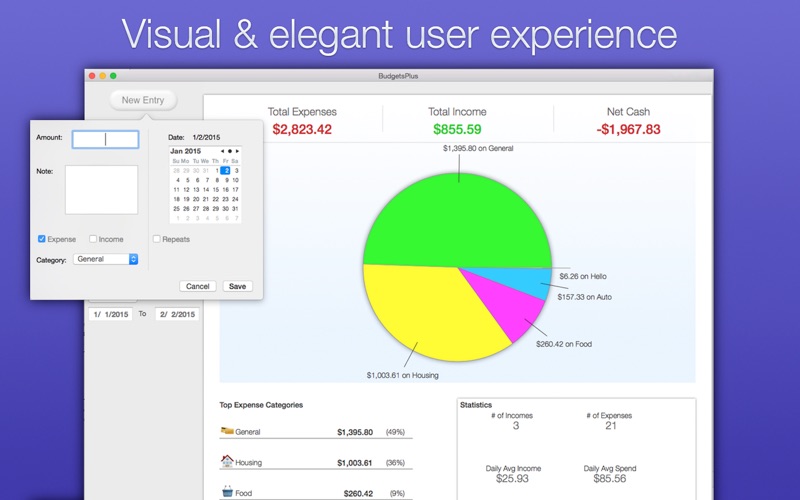The width and height of the screenshot is (800, 500).
Task: Click the '$157.33 on Auto' chart label
Action: [585, 297]
